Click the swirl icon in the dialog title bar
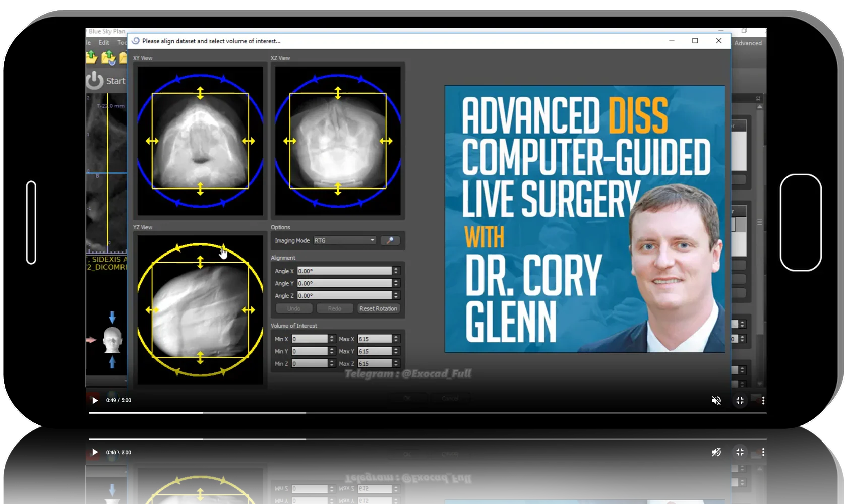The width and height of the screenshot is (847, 504). 136,41
